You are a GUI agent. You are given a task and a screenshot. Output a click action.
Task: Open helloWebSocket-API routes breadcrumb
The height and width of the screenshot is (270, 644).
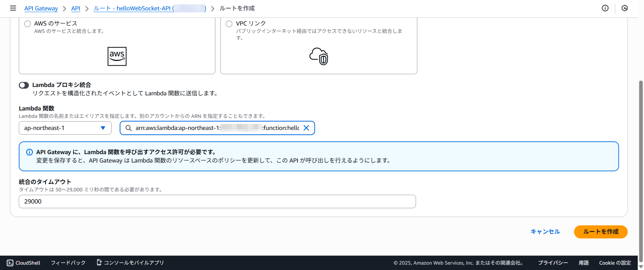point(150,8)
